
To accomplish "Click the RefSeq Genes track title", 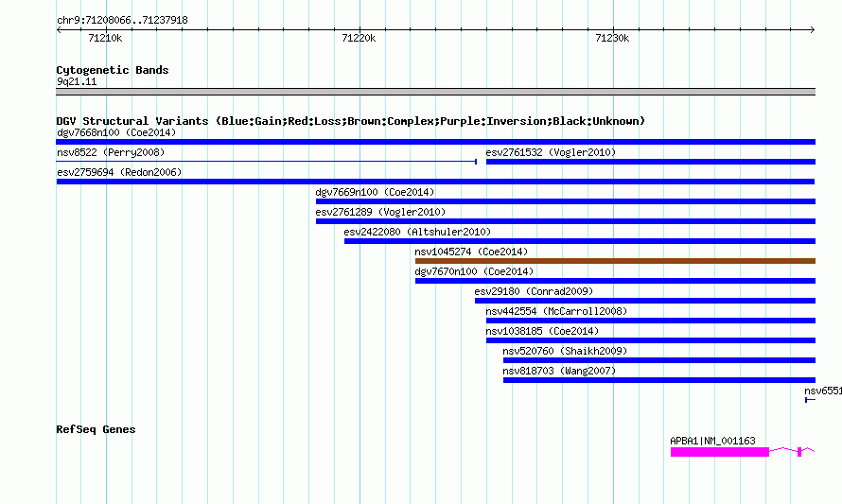I will [x=96, y=429].
